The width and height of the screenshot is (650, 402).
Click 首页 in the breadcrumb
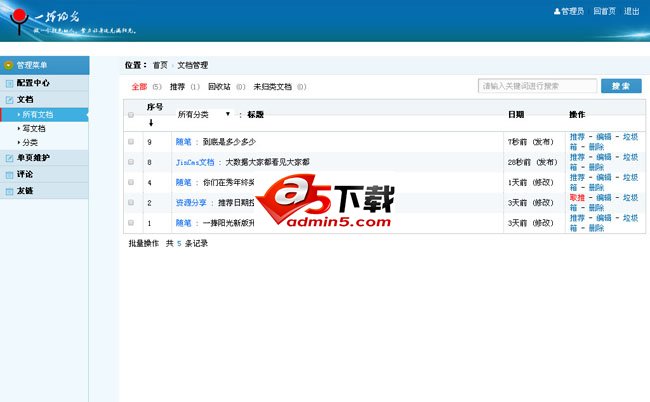pyautogui.click(x=160, y=65)
